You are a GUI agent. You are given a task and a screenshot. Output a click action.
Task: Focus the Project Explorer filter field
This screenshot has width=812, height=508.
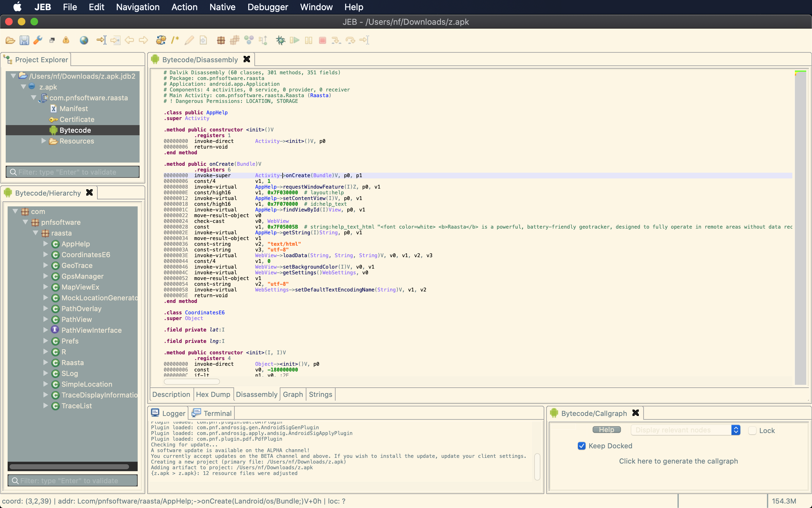click(72, 172)
